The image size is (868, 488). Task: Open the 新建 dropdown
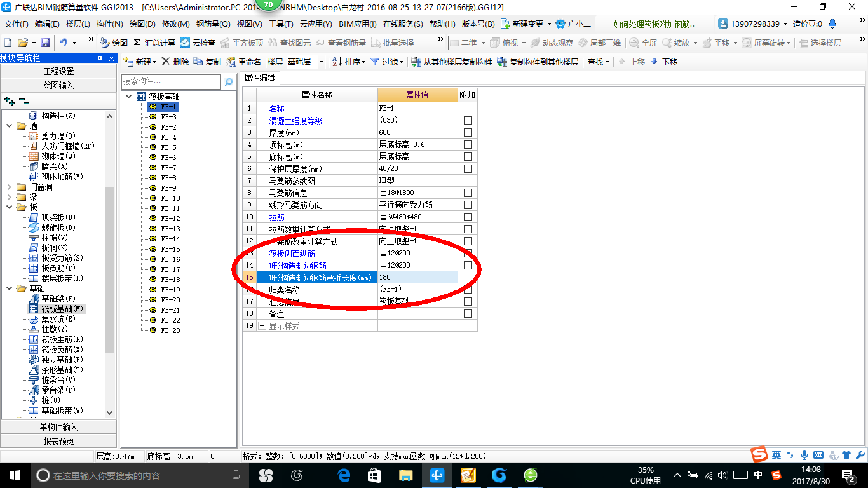coord(139,62)
